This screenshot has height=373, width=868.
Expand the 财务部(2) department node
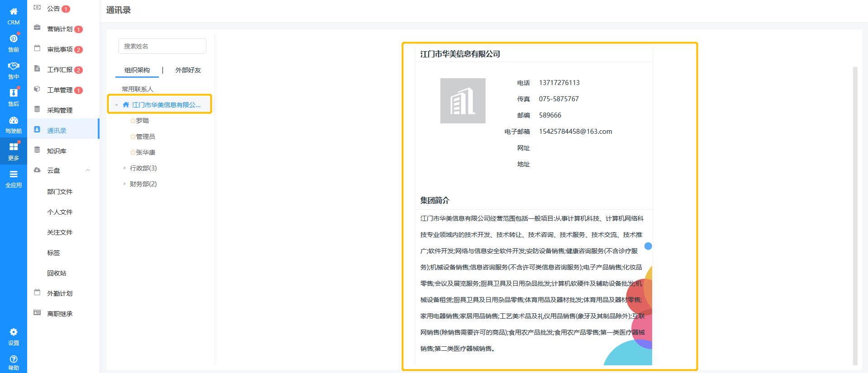coord(124,184)
